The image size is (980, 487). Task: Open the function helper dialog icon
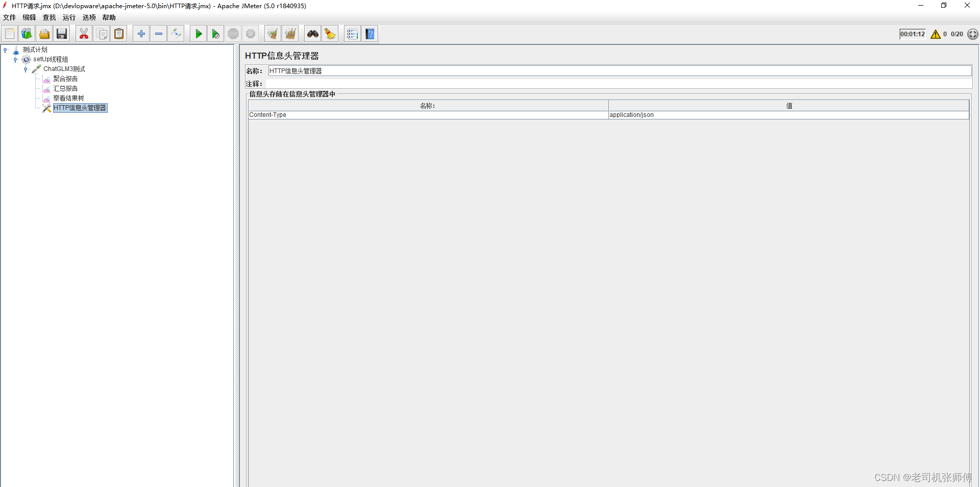352,34
